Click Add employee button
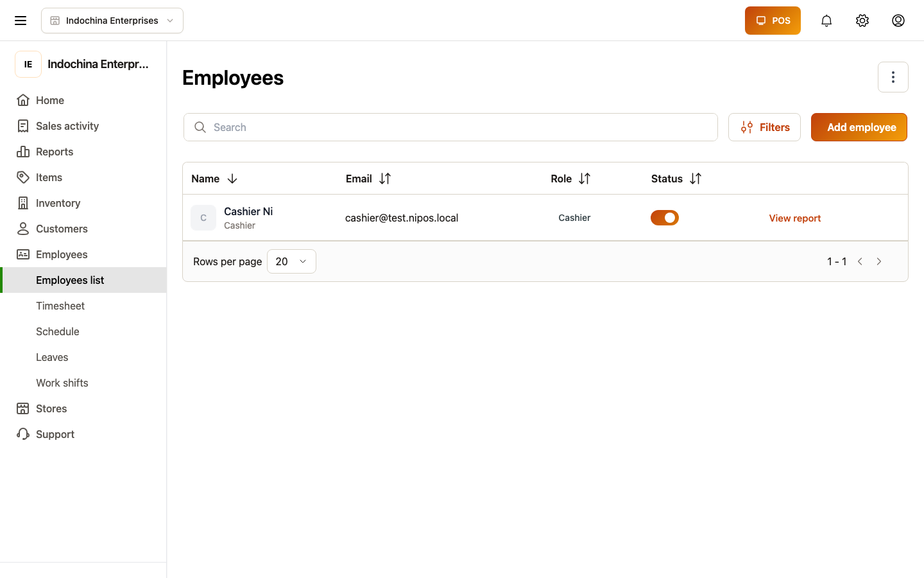Viewport: 924px width, 578px height. [x=859, y=127]
